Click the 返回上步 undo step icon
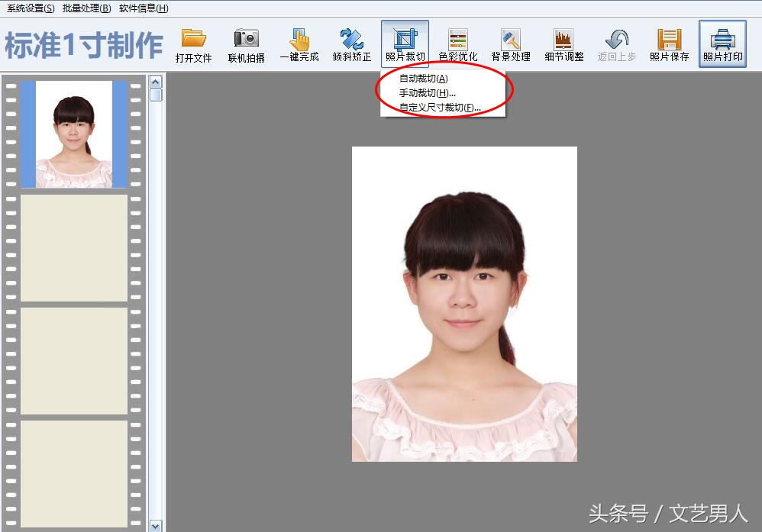The width and height of the screenshot is (762, 532). pos(617,45)
